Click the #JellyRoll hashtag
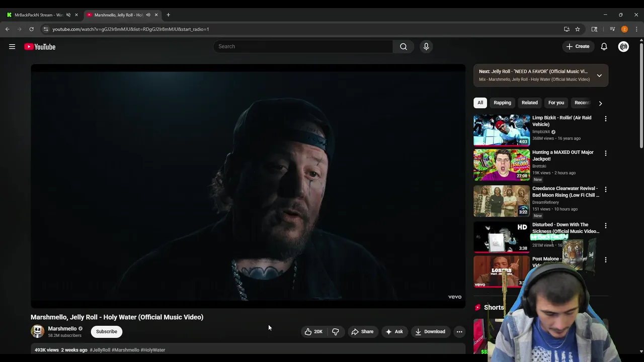The image size is (644, 362). pyautogui.click(x=100, y=350)
